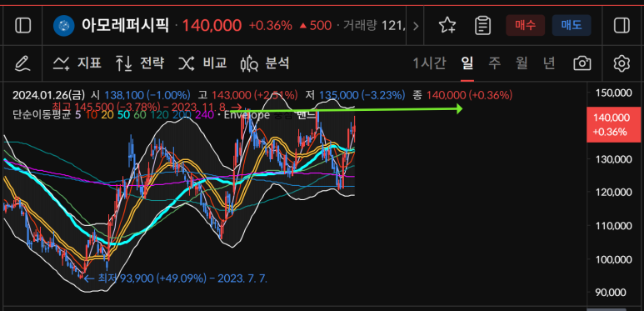644x311 pixels.
Task: Click the 110,000 price axis label
Action: pyautogui.click(x=614, y=226)
